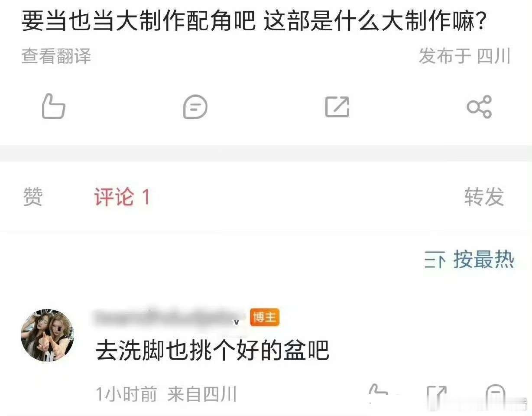
Task: Tap the 发布于 四川 location label
Action: click(465, 56)
